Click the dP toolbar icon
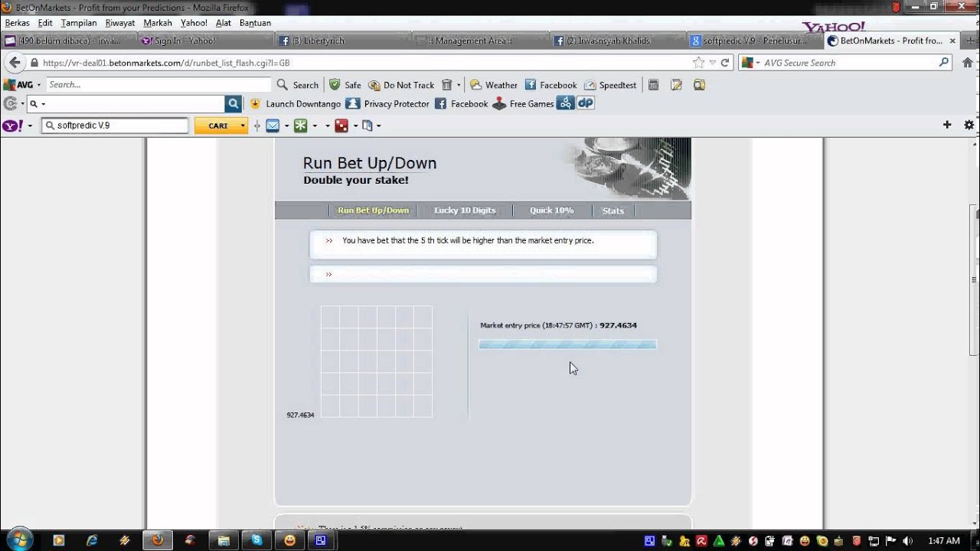 point(586,103)
